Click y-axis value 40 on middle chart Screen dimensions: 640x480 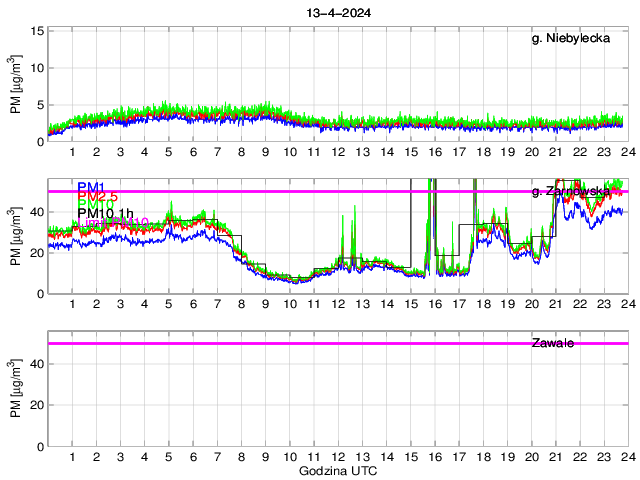[38, 212]
